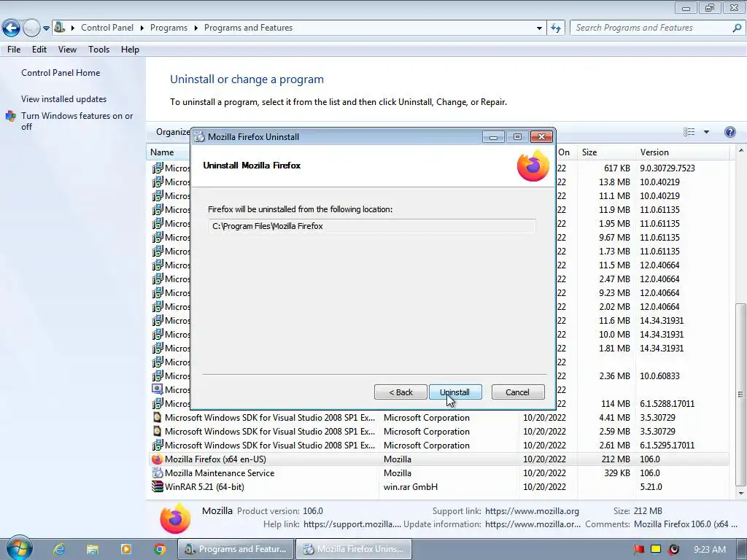Open the View menu
Viewport: 747px width, 560px height.
(x=67, y=50)
